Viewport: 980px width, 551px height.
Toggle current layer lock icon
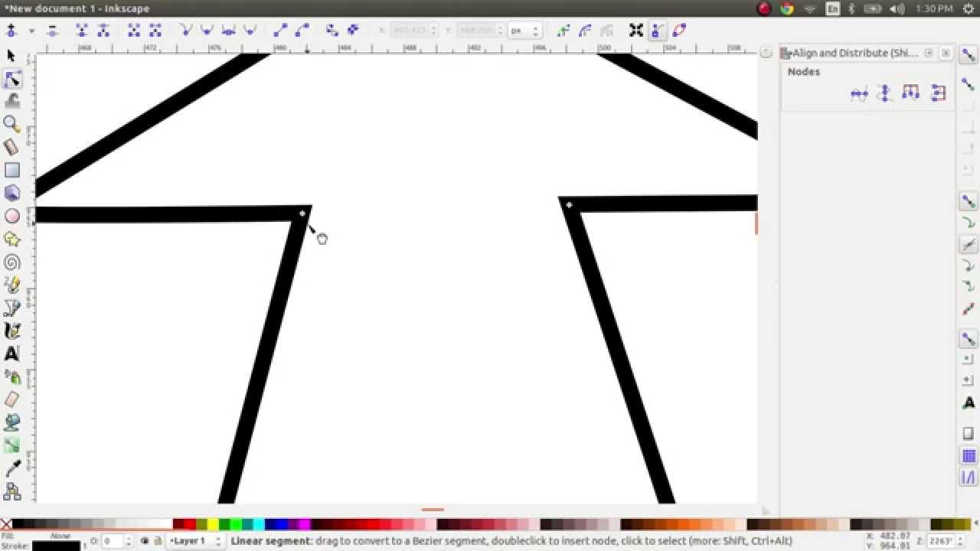point(158,541)
